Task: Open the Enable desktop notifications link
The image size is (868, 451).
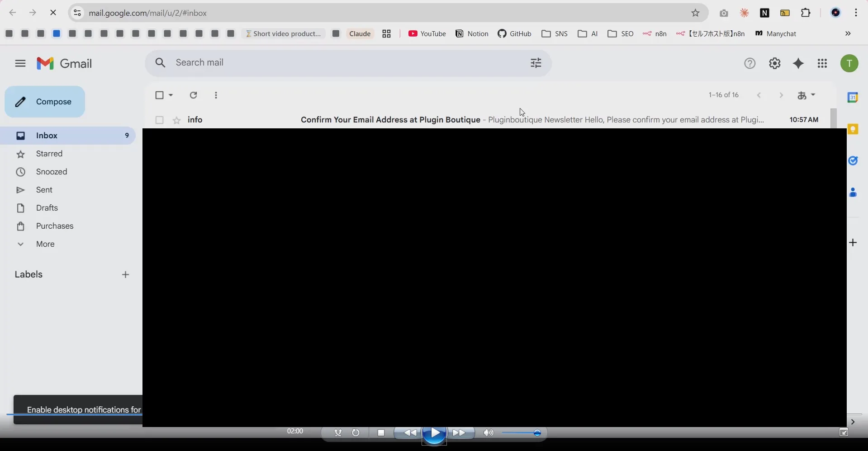Action: pyautogui.click(x=84, y=410)
